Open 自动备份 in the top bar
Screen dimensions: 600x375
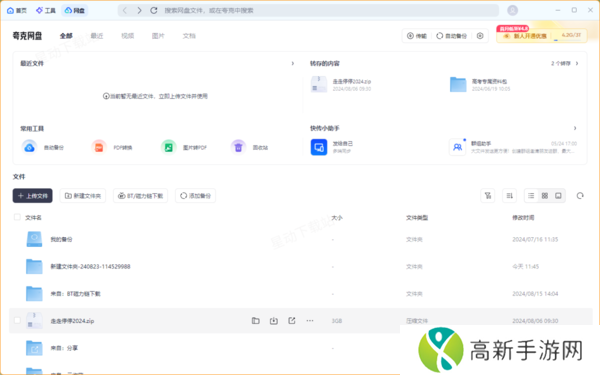[452, 36]
